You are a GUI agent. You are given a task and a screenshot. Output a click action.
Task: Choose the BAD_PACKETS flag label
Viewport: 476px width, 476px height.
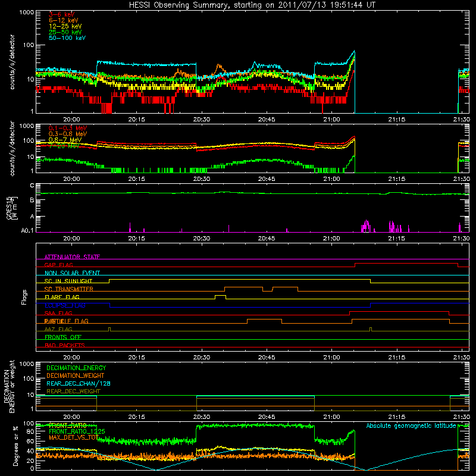pos(65,345)
